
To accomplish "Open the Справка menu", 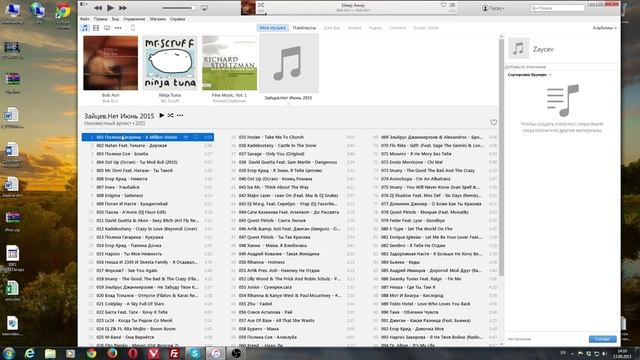I will pyautogui.click(x=177, y=19).
